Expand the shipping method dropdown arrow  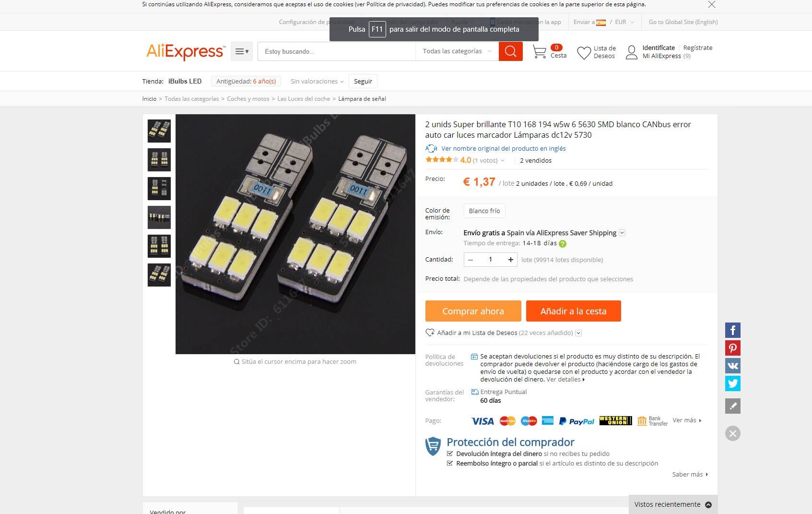click(622, 233)
